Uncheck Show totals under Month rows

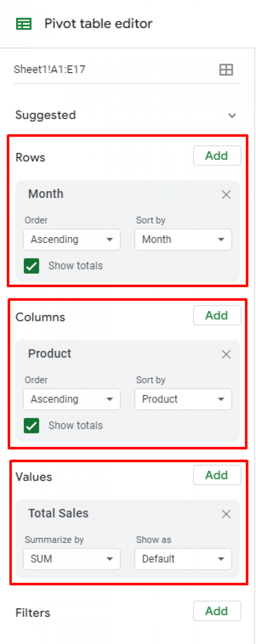31,266
